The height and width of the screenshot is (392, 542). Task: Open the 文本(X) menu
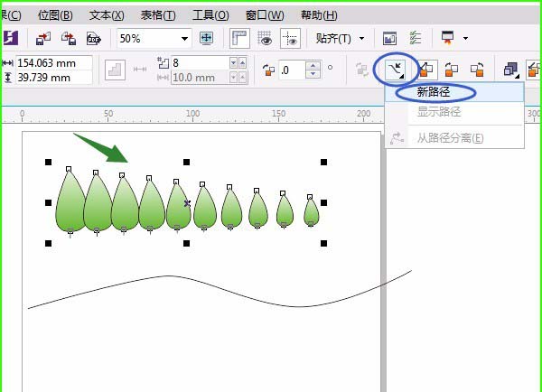click(107, 15)
